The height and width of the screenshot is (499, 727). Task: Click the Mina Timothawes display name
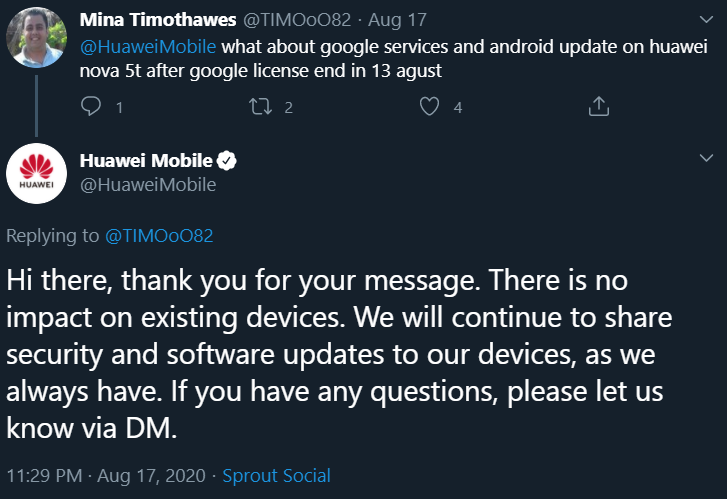[x=158, y=20]
